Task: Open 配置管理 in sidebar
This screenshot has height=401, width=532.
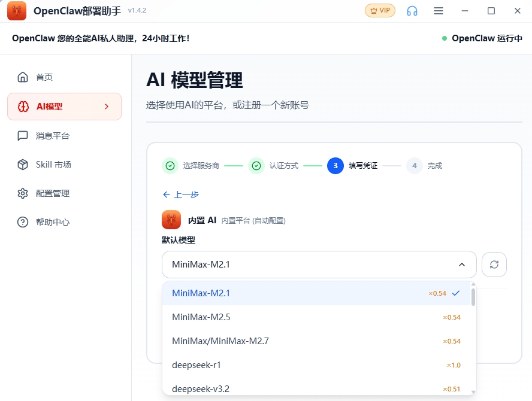Action: (x=64, y=193)
